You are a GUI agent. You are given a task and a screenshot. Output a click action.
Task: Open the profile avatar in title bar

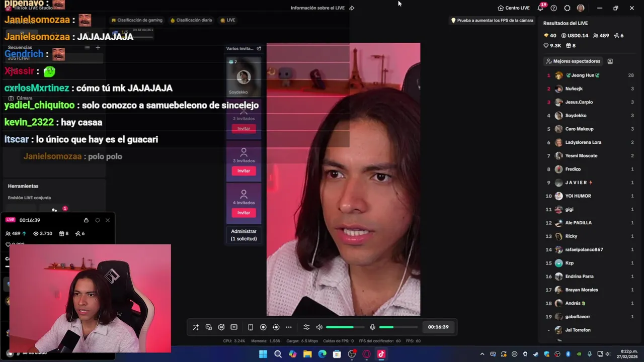(581, 8)
